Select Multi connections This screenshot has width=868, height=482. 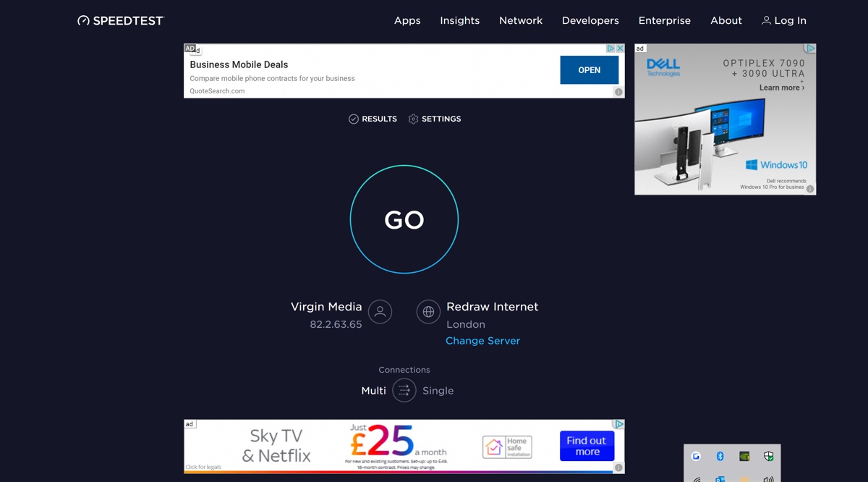point(374,391)
